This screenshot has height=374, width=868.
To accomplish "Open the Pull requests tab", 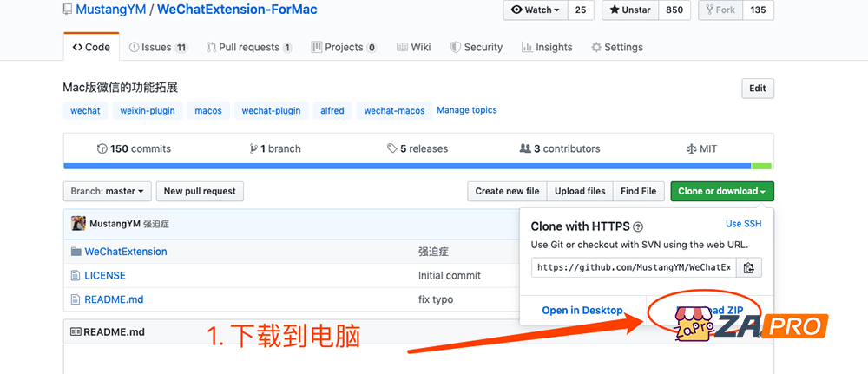I will tap(250, 48).
